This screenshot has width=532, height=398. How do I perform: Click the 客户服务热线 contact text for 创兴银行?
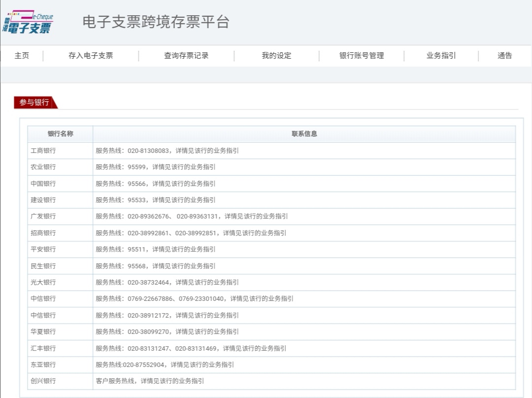[x=150, y=381]
